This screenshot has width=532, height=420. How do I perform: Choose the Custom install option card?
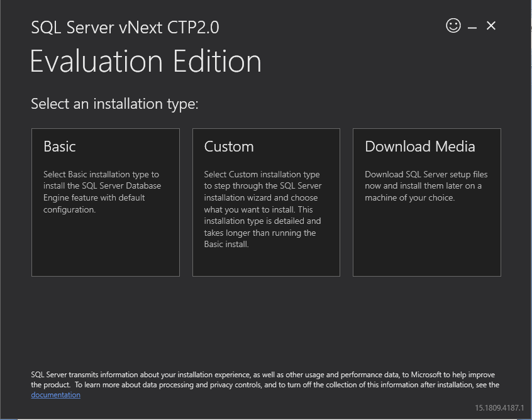pyautogui.click(x=266, y=201)
